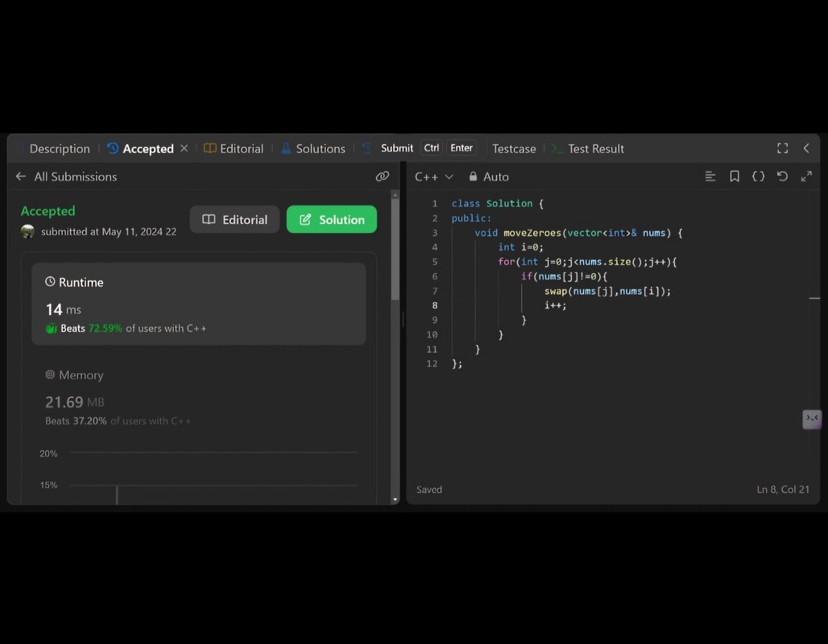Image resolution: width=828 pixels, height=644 pixels.
Task: Switch to the Accepted tab
Action: click(140, 148)
